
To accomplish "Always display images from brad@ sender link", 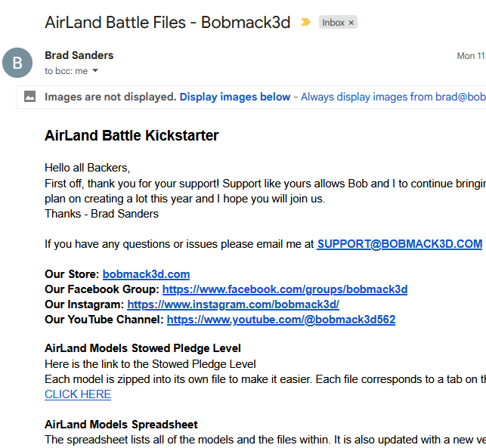I will click(393, 97).
